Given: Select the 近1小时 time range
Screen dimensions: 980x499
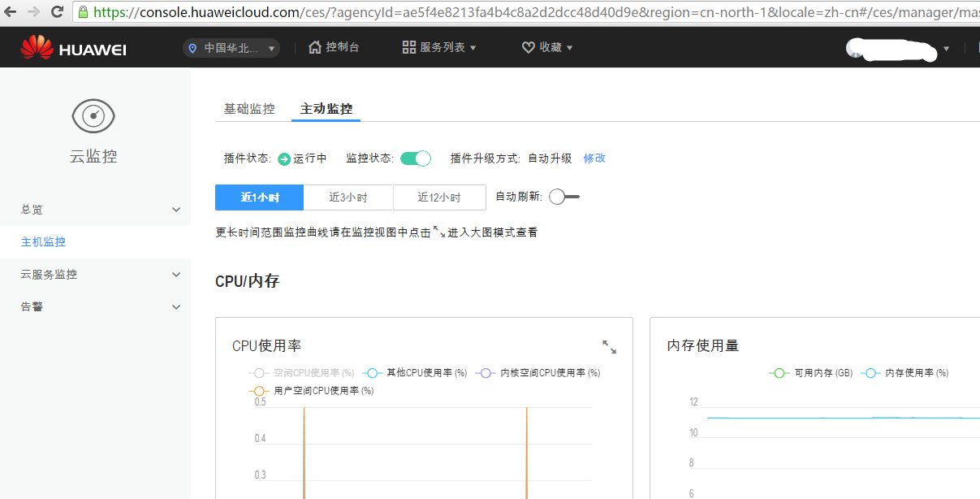Looking at the screenshot, I should pyautogui.click(x=260, y=197).
